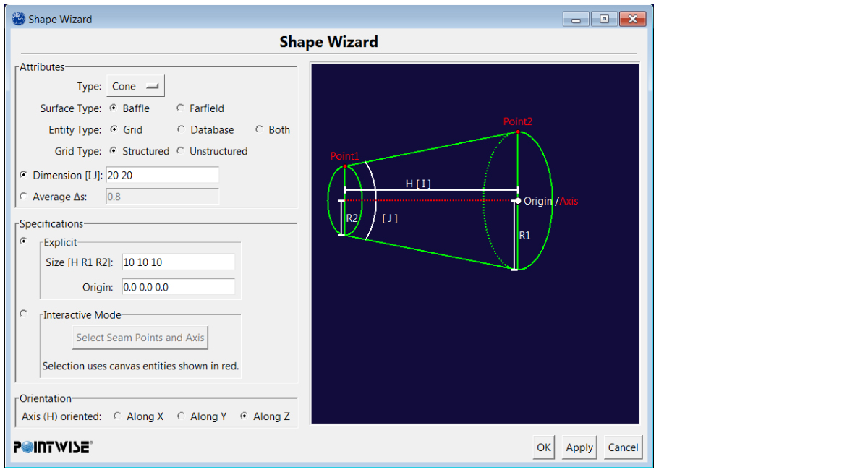Screen dimensions: 868x472
Task: Click the Origin coordinates field
Action: [x=178, y=287]
